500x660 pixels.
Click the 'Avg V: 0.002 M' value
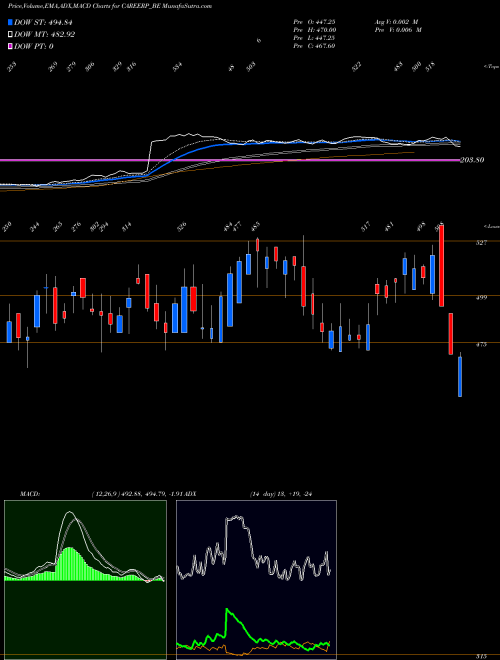click(396, 21)
